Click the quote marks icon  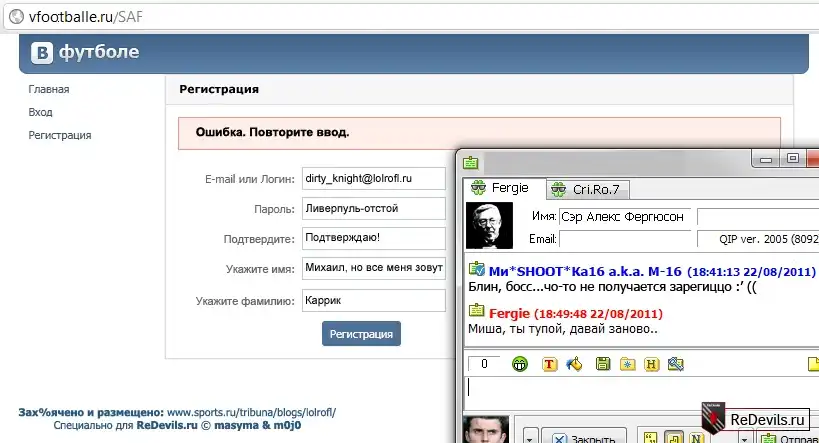(649, 437)
